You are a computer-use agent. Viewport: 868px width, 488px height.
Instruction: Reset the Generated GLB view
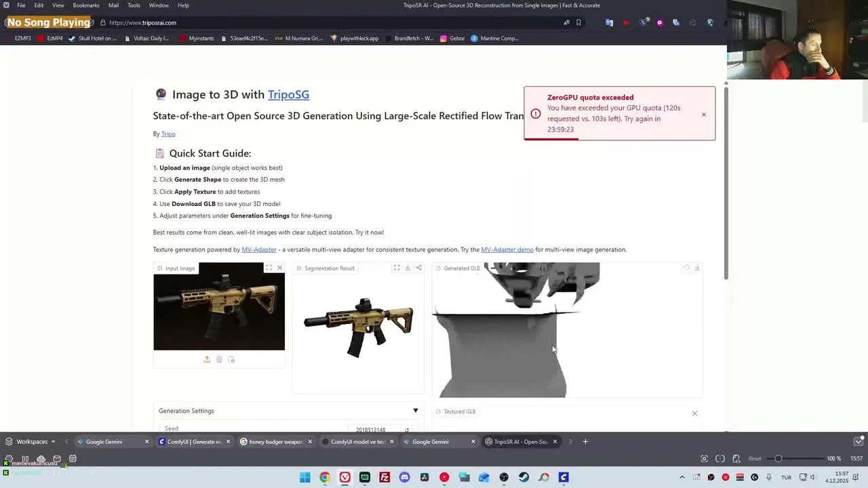686,268
